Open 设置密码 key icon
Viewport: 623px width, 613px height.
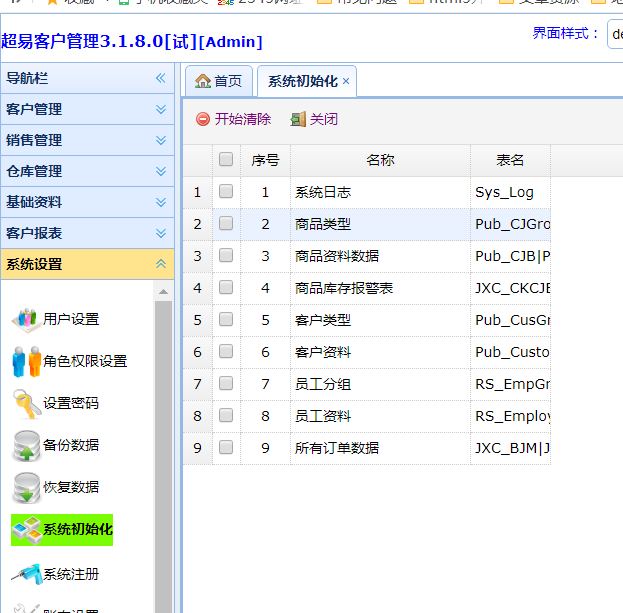(27, 403)
